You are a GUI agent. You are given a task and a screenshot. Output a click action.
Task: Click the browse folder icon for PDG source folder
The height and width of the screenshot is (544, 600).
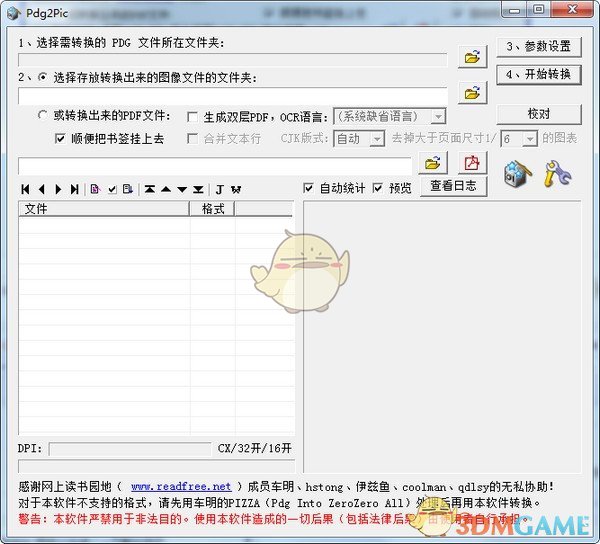pos(471,57)
